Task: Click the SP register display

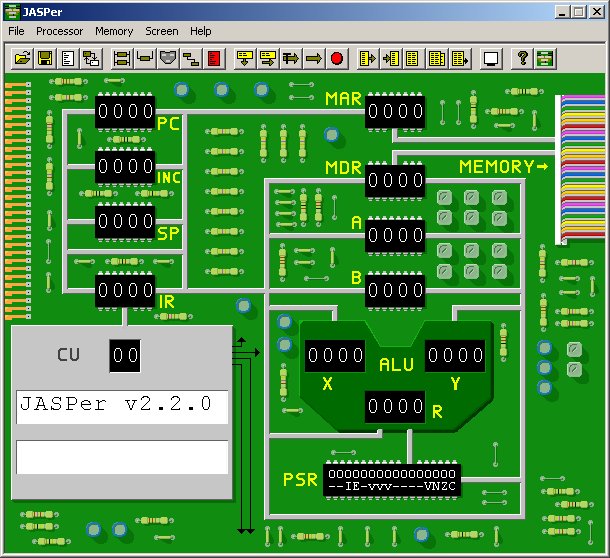Action: 125,222
